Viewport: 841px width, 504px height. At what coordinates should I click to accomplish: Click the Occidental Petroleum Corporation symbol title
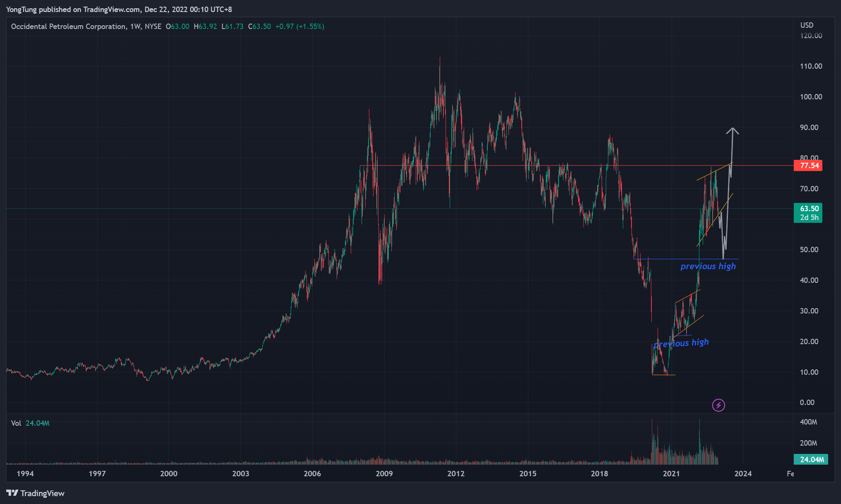click(69, 27)
